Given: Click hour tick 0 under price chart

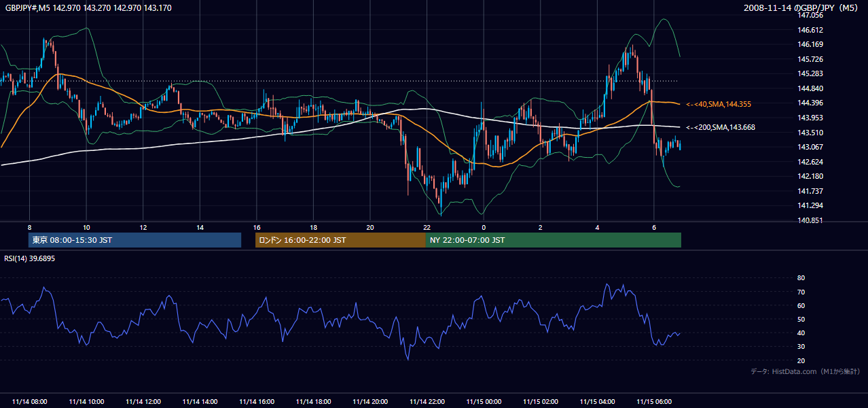Looking at the screenshot, I should tap(484, 227).
